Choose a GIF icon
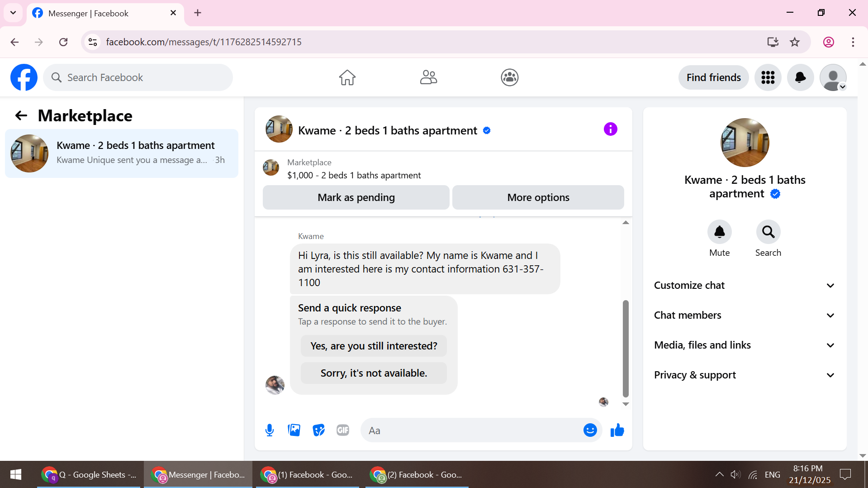Image resolution: width=868 pixels, height=488 pixels. [x=343, y=430]
